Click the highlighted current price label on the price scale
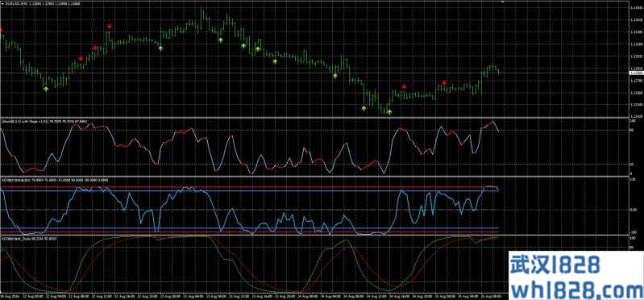 point(636,73)
